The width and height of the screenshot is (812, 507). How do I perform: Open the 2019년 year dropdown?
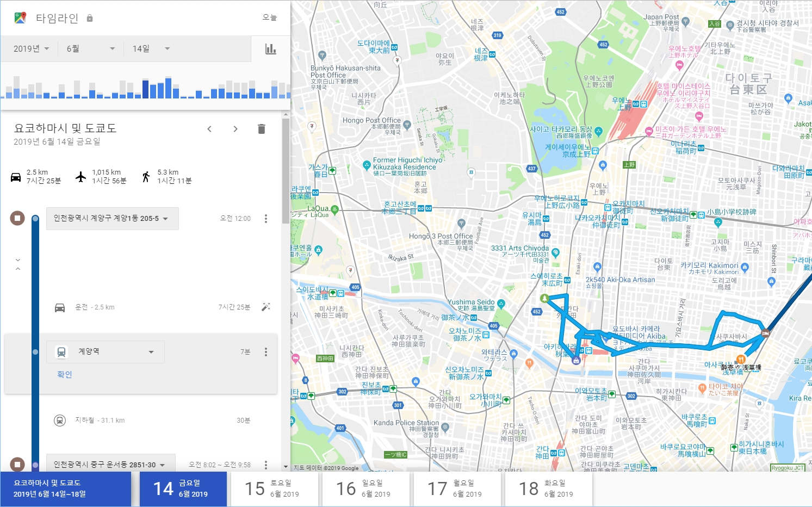click(32, 49)
